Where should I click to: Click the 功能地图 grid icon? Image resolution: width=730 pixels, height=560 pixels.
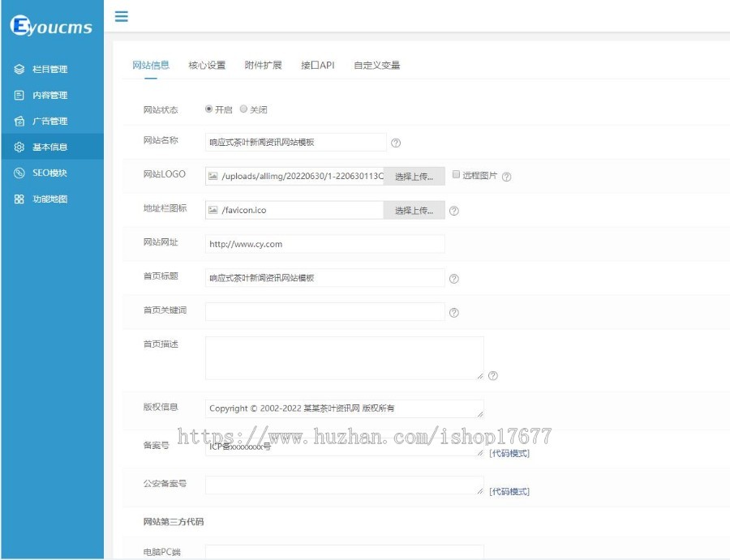coord(19,199)
